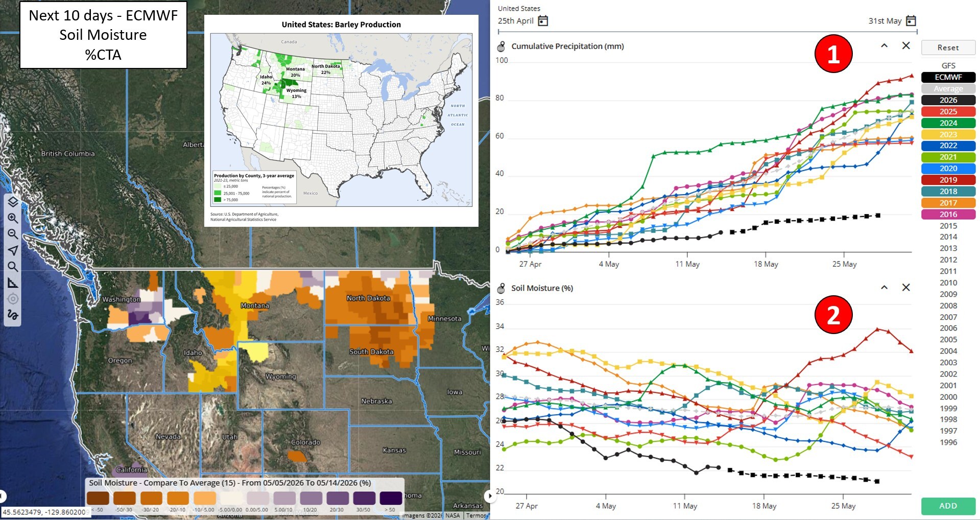Click the '31st May' end date text
980x520 pixels.
(885, 21)
